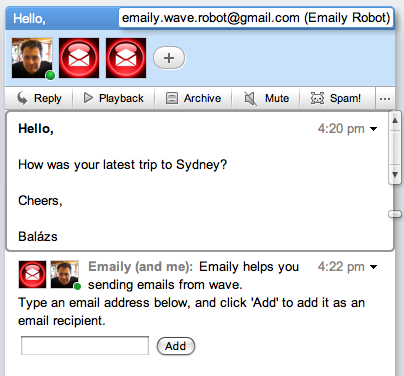Click the 'Hello,' wave title in header
This screenshot has width=404, height=376.
pos(29,19)
